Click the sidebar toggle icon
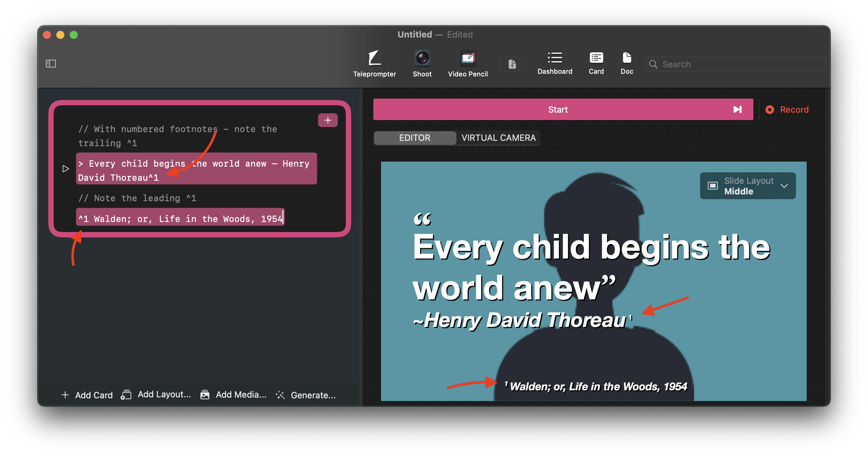The image size is (868, 456). pyautogui.click(x=51, y=64)
